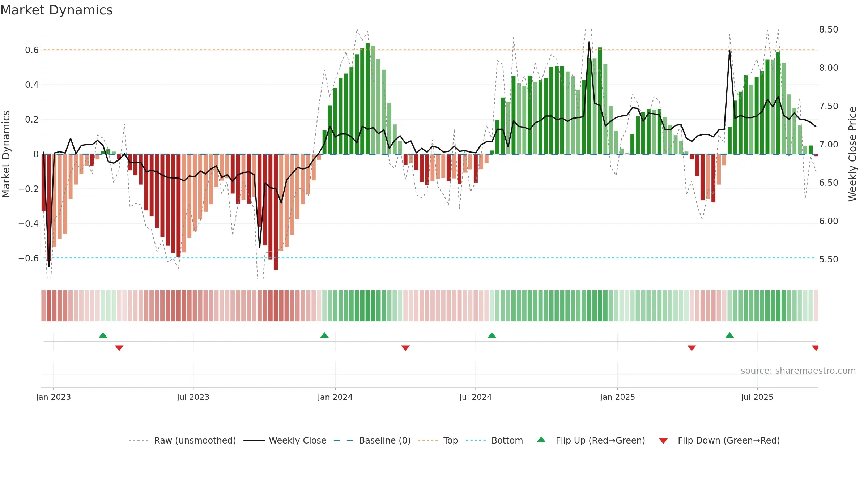Viewport: 868px width, 488px height.
Task: Click the source: sharemaestro.com text
Action: coord(798,371)
